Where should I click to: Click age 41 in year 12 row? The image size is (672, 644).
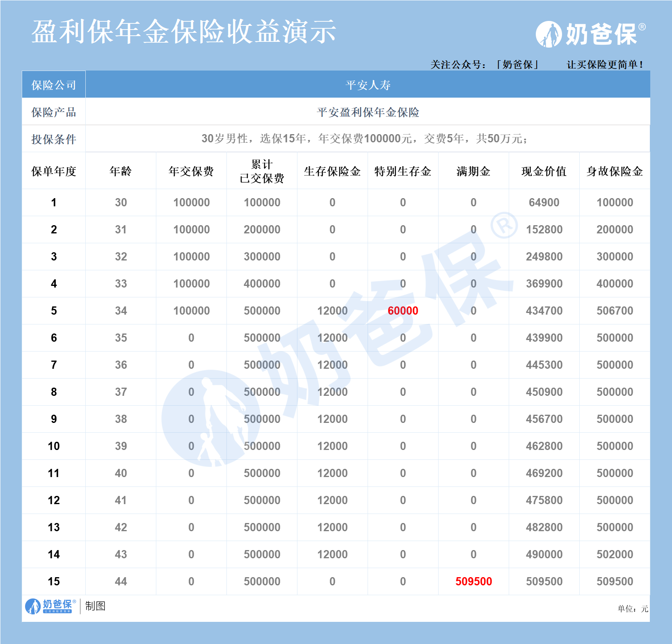coord(121,500)
